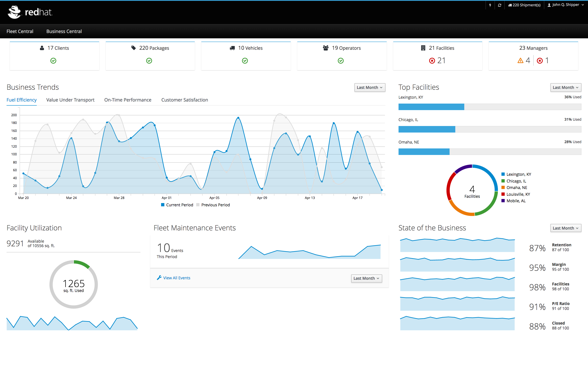The image size is (588, 367).
Task: Select Fleet Central navigation menu item
Action: (x=20, y=31)
